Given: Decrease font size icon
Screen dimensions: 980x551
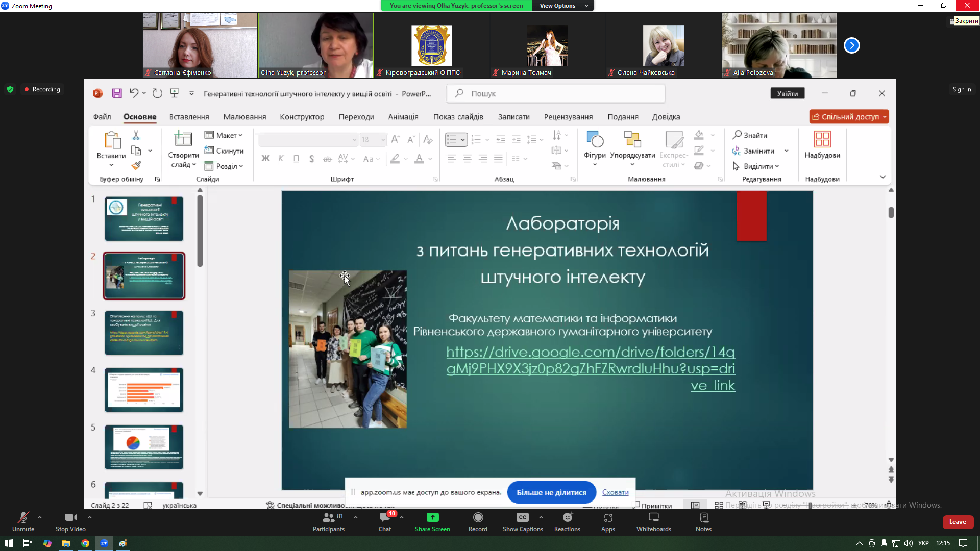Looking at the screenshot, I should (411, 139).
